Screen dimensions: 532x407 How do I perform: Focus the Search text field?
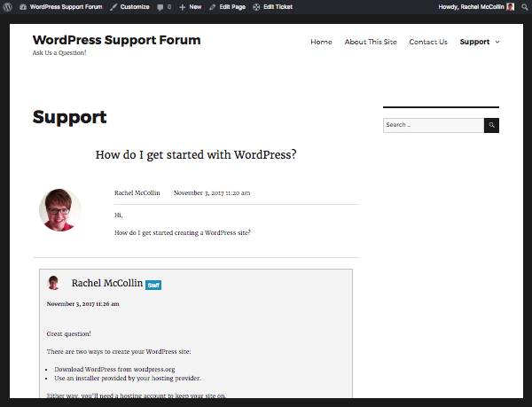click(434, 125)
